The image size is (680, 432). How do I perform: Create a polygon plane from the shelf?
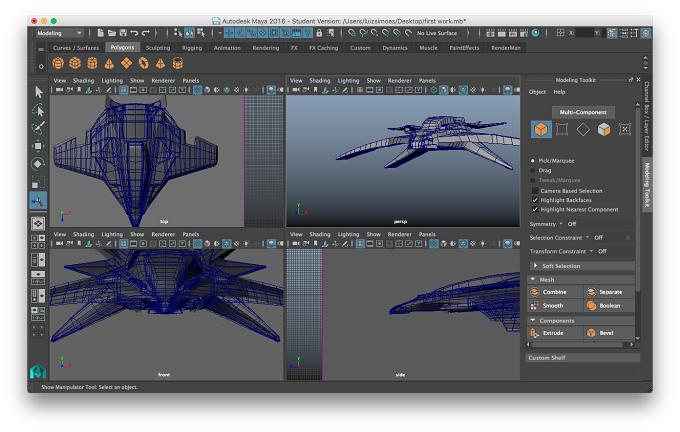(126, 63)
